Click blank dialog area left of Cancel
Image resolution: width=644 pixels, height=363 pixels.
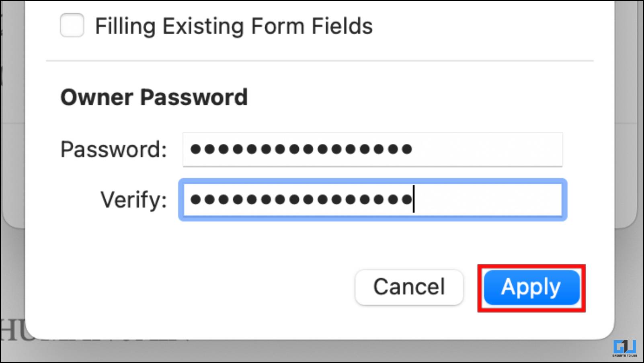(x=189, y=288)
